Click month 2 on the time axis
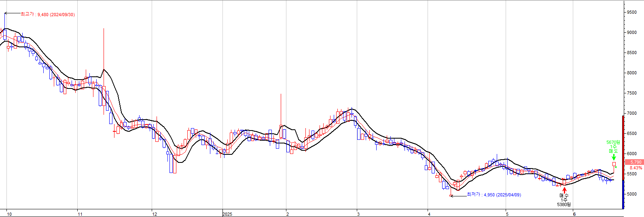 [x=288, y=214]
